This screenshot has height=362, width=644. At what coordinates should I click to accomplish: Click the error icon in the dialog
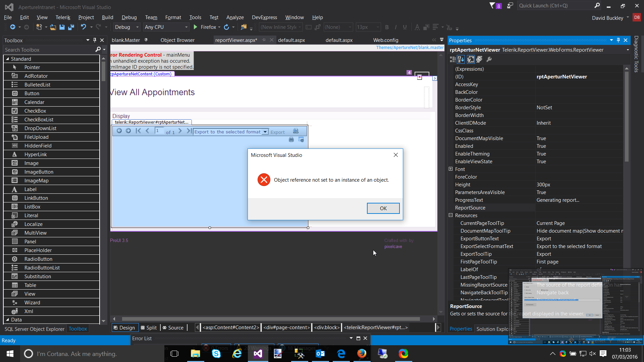point(264,180)
